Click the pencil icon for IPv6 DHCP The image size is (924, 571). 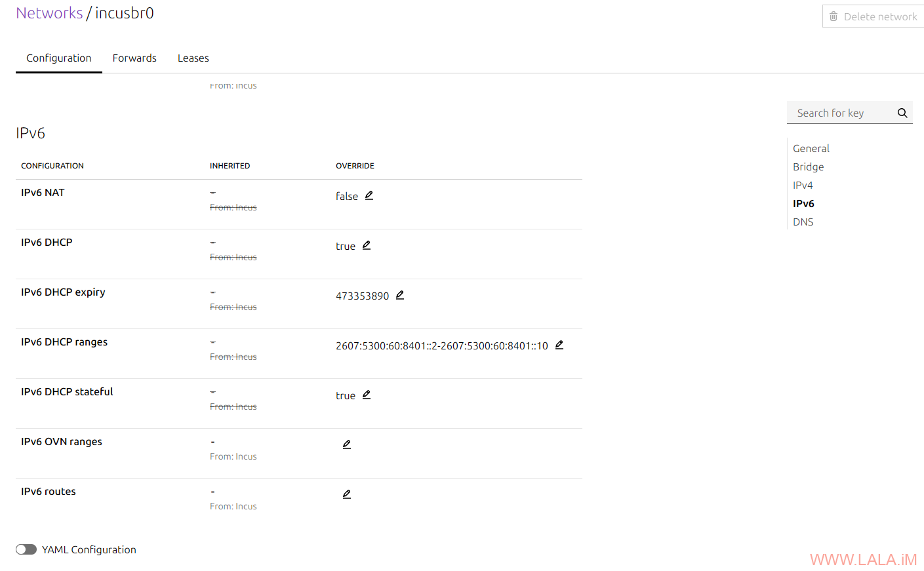367,245
